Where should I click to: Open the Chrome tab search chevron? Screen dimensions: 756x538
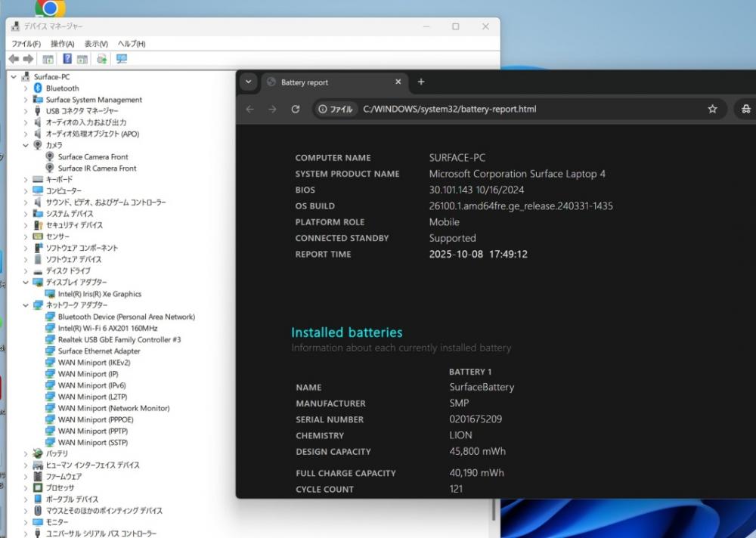tap(248, 82)
